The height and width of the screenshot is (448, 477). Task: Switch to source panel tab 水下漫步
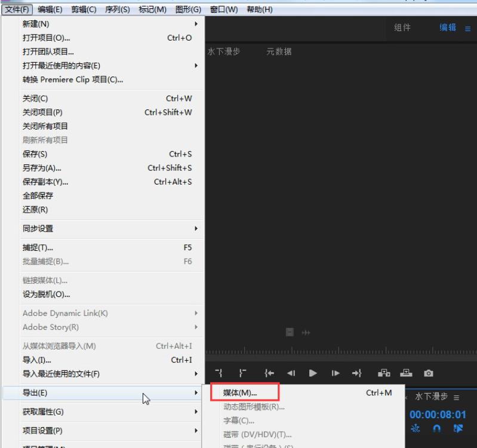tap(224, 51)
